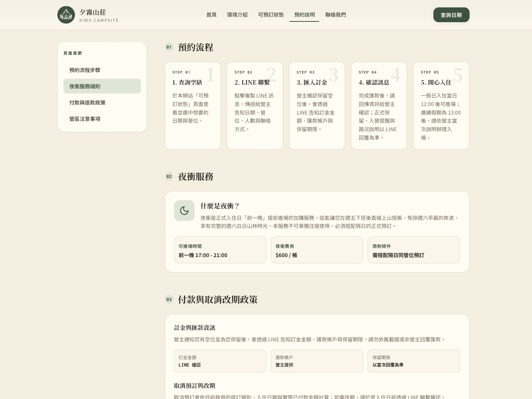Click the STEP 01 查詢空缺 card
Image resolution: width=532 pixels, height=399 pixels.
[x=193, y=106]
